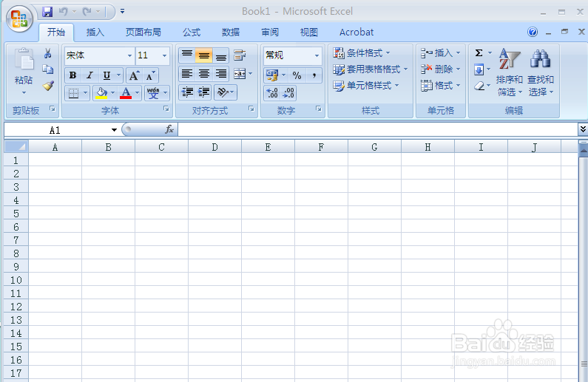
Task: Expand the formula bar
Action: point(583,129)
